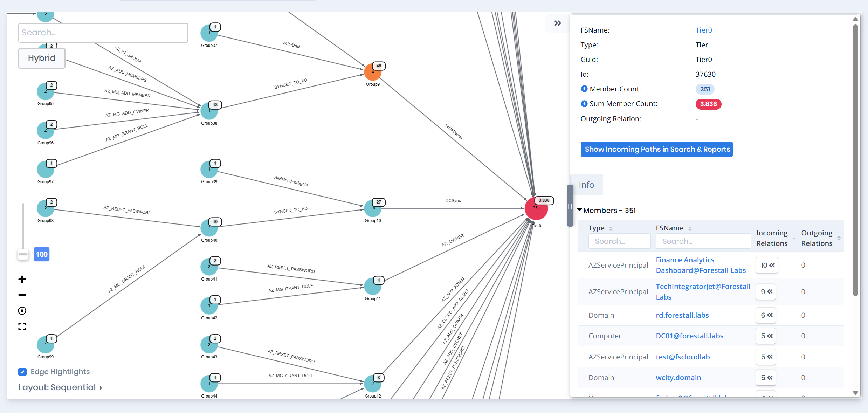This screenshot has width=868, height=413.
Task: Click the Sum Member Count info icon
Action: (584, 103)
